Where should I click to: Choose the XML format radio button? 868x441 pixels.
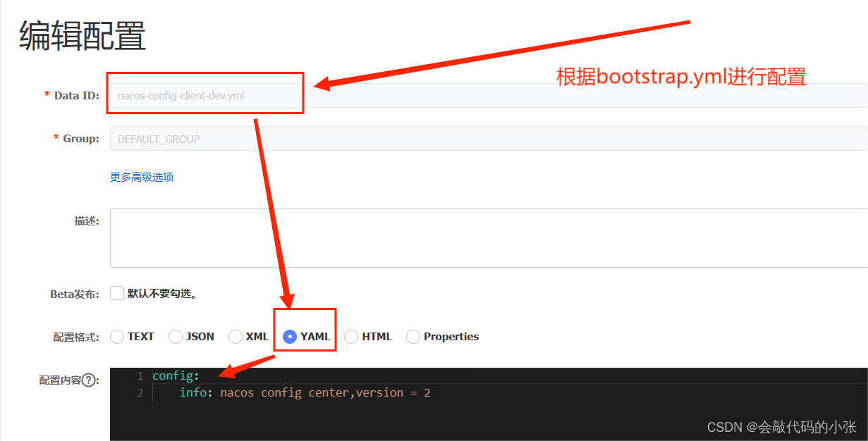point(236,337)
